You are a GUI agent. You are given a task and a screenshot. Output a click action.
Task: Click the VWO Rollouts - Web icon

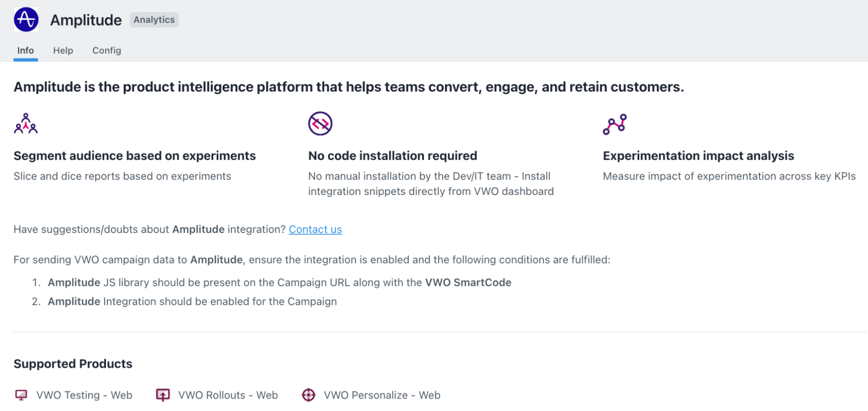point(163,395)
